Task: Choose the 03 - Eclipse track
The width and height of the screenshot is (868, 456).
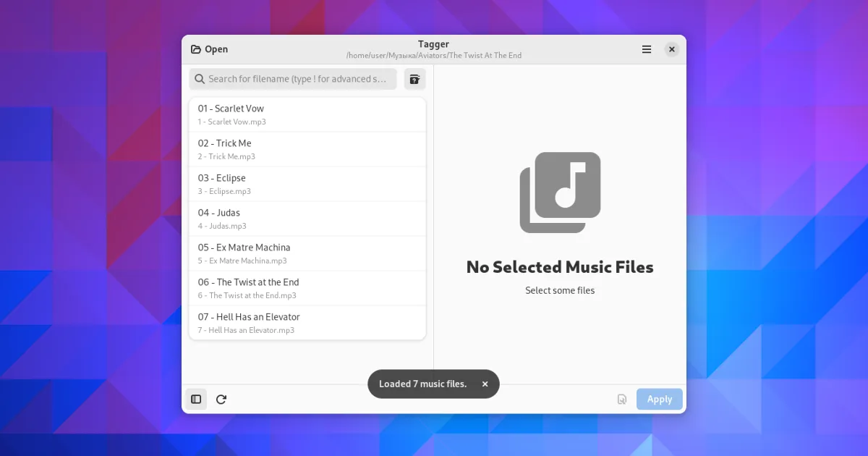Action: pos(307,184)
